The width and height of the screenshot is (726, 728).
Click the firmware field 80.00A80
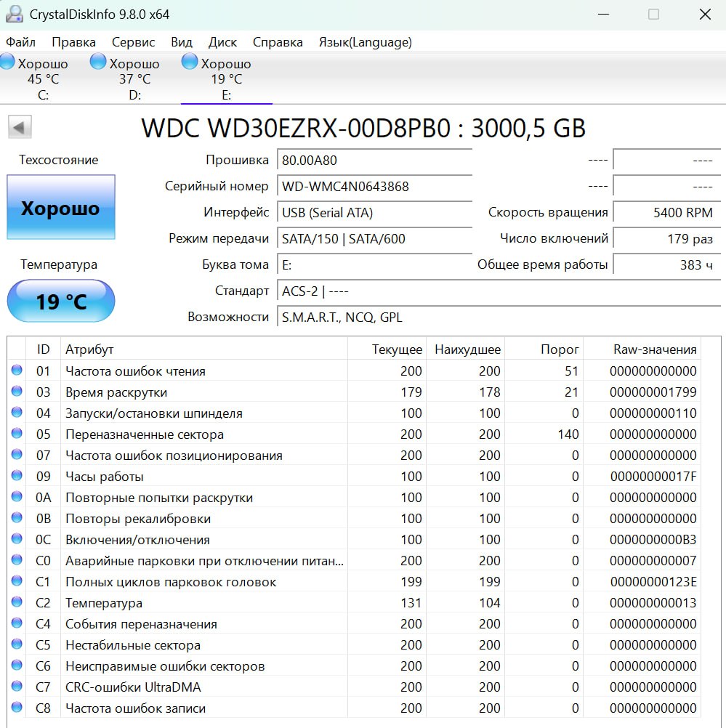click(374, 160)
